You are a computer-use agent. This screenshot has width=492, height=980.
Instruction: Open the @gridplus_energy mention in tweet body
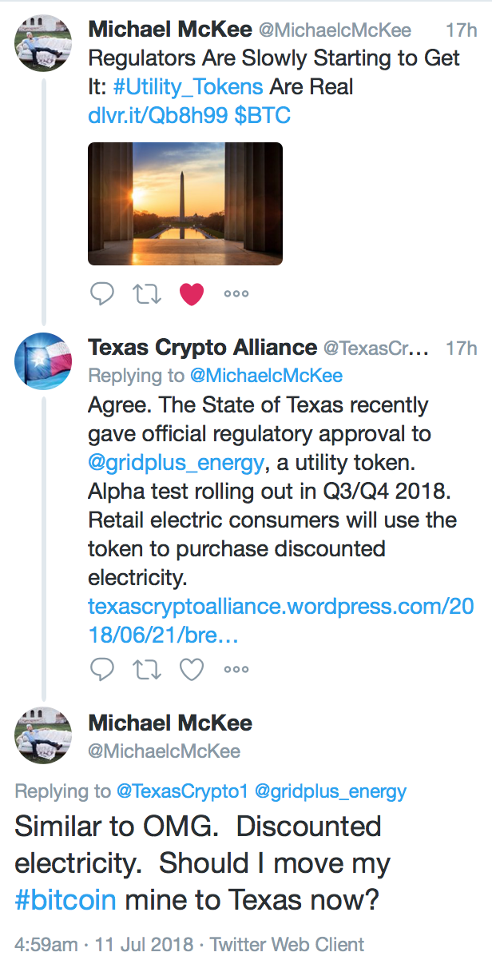point(176,462)
